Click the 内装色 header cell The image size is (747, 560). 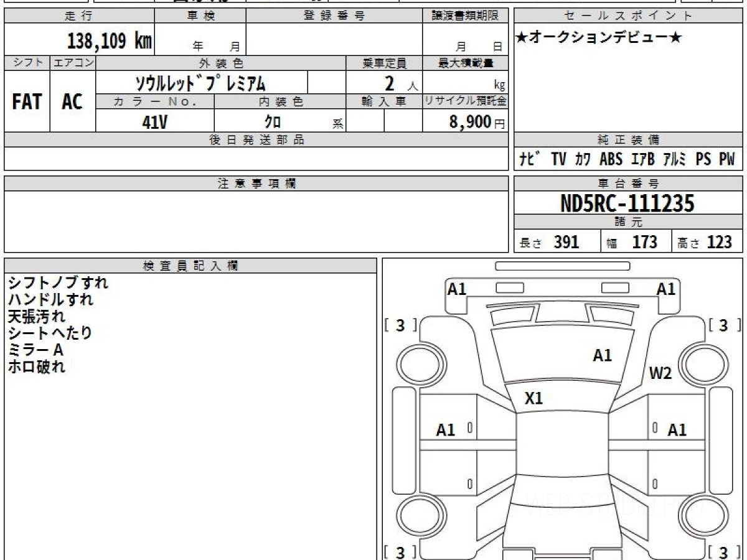click(280, 101)
